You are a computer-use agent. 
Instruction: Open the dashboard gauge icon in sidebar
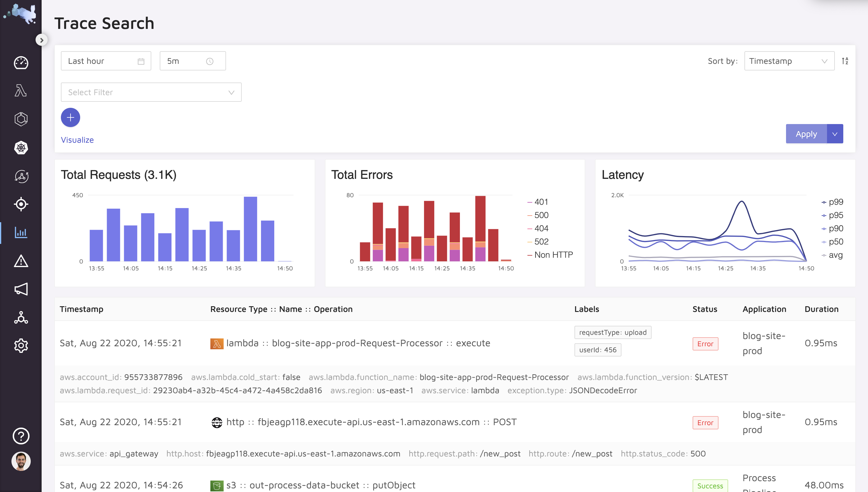coord(21,63)
